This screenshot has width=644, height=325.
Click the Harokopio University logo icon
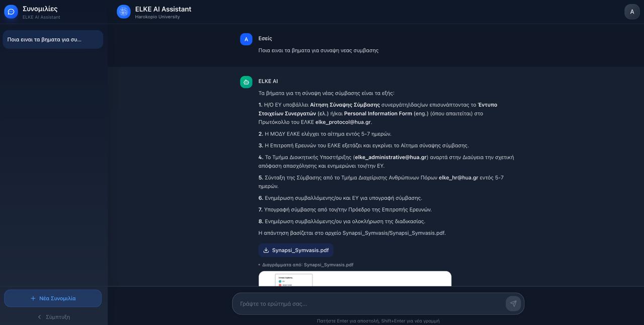point(123,12)
